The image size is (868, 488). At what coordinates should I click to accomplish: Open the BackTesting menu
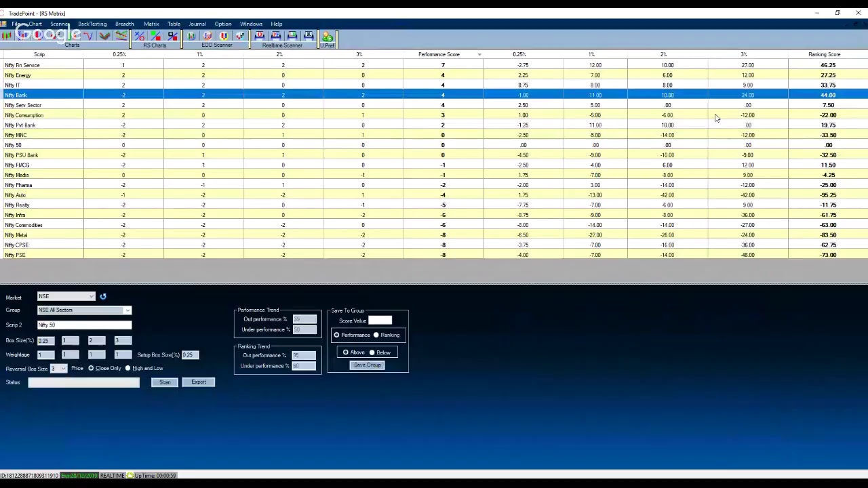pyautogui.click(x=92, y=24)
